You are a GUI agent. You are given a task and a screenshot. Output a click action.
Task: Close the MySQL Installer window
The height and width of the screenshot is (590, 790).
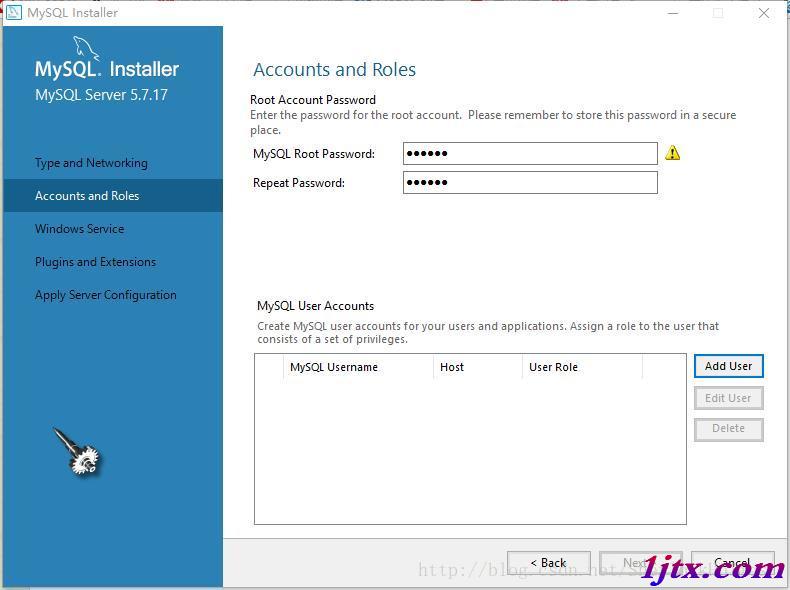point(764,13)
